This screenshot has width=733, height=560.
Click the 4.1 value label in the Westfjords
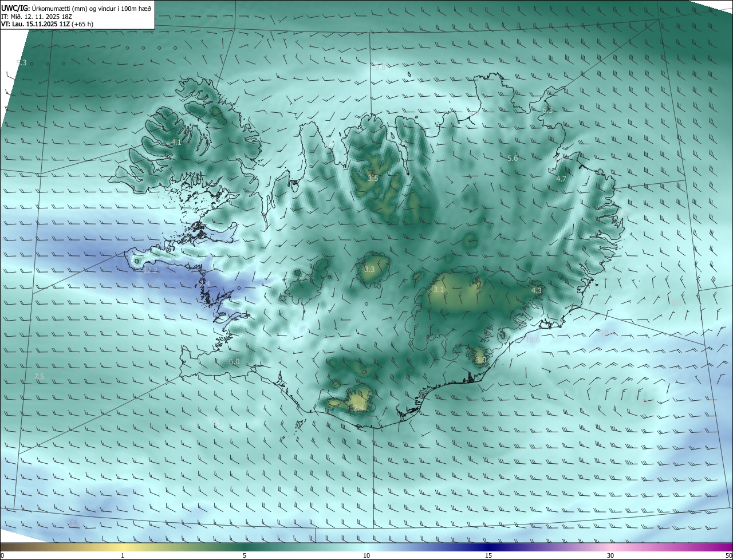(x=176, y=142)
